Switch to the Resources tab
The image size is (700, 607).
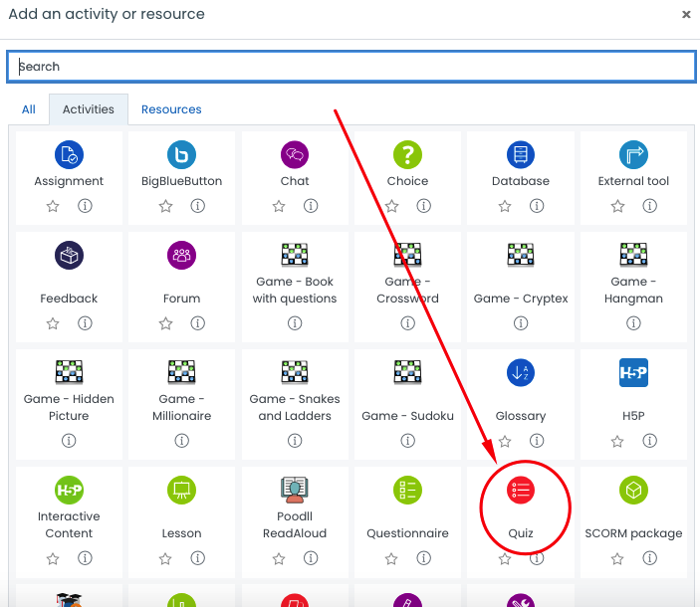(x=171, y=109)
